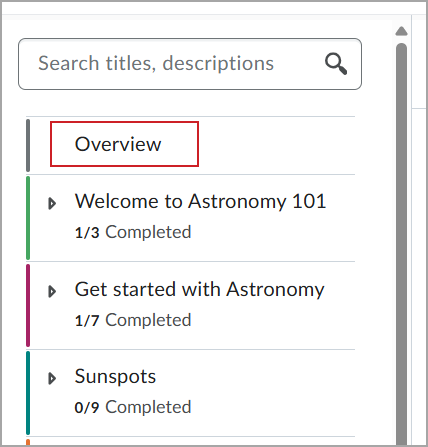Expand the Welcome to Astronomy 101 module

tap(52, 203)
